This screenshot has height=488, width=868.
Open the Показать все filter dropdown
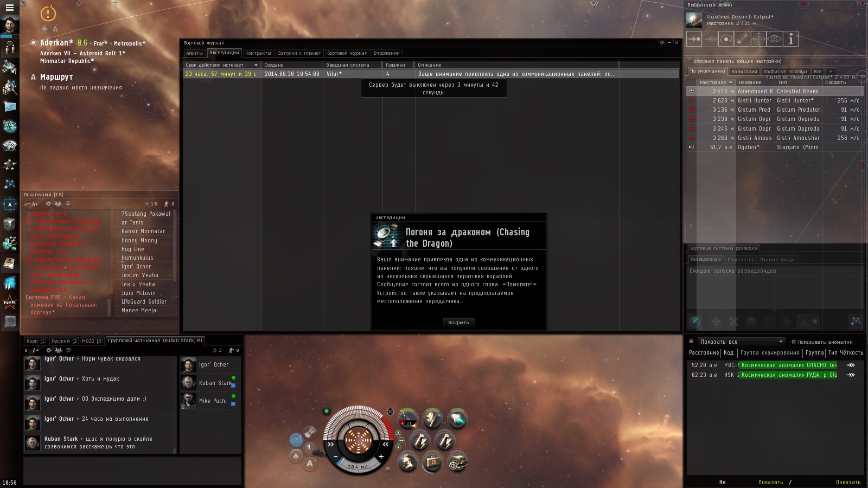pyautogui.click(x=741, y=342)
